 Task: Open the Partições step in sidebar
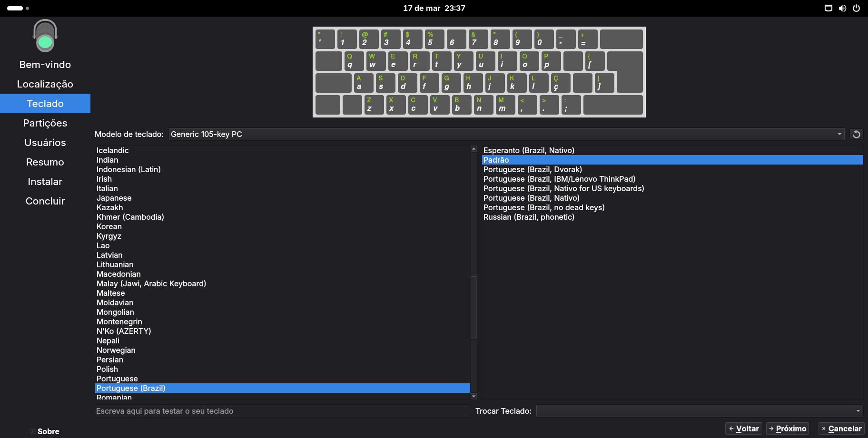(x=45, y=123)
